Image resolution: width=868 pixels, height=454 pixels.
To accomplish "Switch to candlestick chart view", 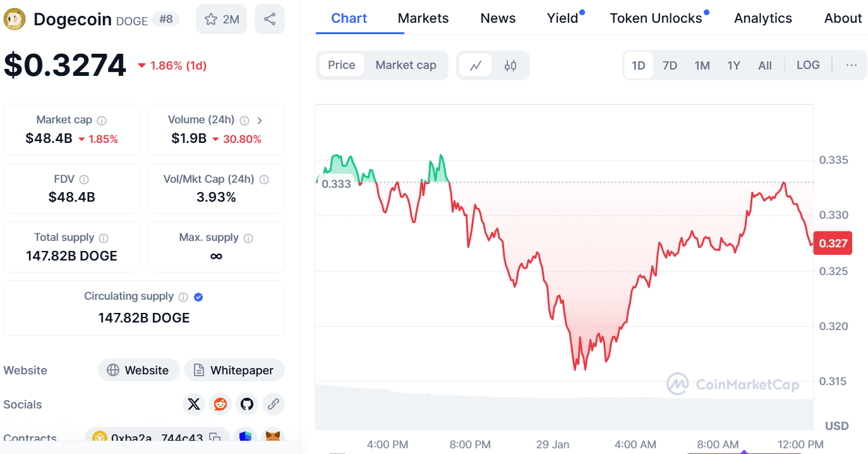I will pos(510,65).
